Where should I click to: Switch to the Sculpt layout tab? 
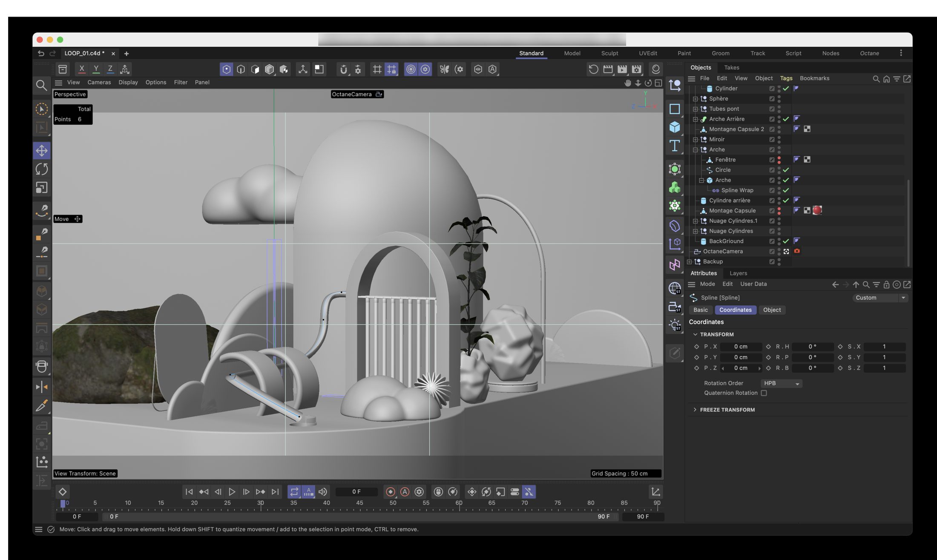click(609, 53)
